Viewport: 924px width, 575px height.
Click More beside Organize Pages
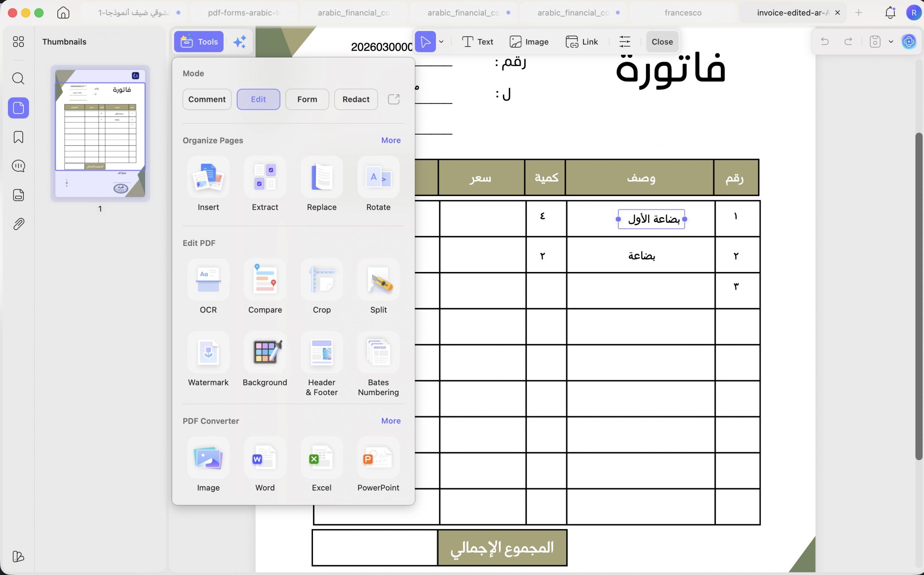coord(391,140)
